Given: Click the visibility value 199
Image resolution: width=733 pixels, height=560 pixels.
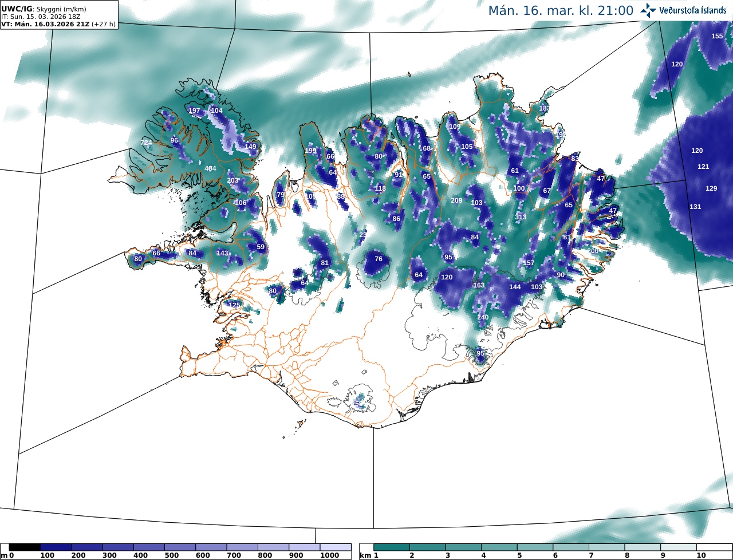Looking at the screenshot, I should point(310,151).
